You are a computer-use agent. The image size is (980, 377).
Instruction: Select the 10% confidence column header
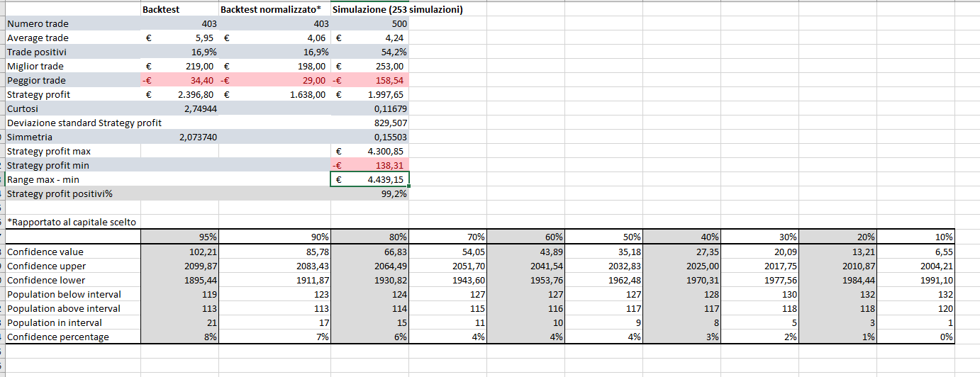(x=916, y=237)
